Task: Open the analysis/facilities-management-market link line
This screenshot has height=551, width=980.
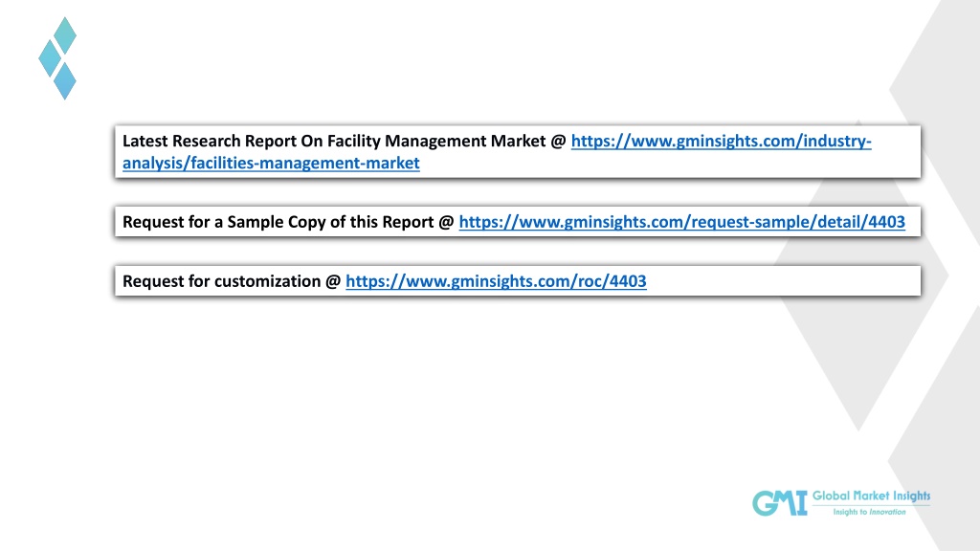Action: (271, 163)
